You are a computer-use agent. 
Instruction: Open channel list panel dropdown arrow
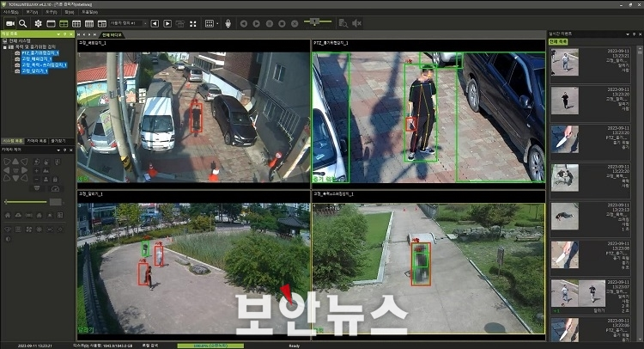(x=58, y=34)
